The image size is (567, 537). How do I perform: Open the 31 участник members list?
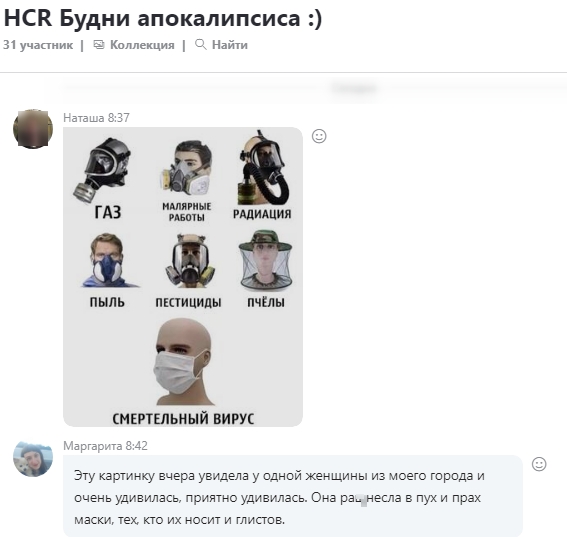[38, 45]
